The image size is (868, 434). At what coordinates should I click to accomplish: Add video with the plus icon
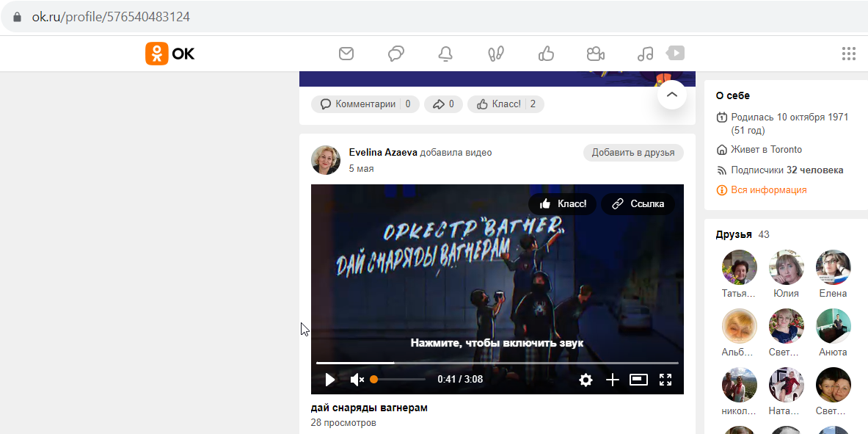pos(612,380)
